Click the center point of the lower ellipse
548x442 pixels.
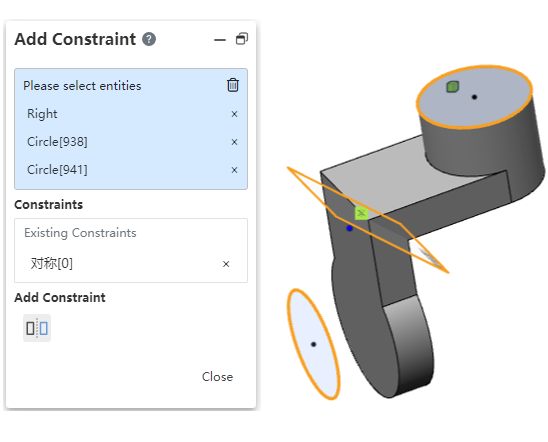coord(313,344)
